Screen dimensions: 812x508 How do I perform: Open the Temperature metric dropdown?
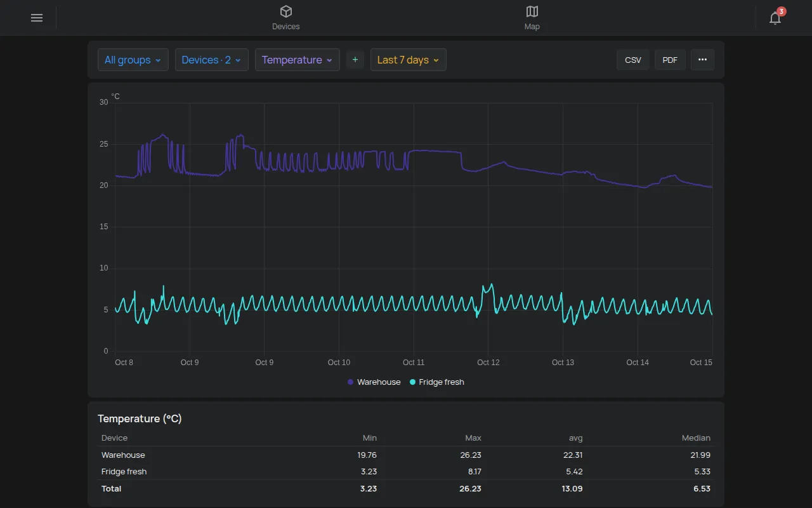298,60
